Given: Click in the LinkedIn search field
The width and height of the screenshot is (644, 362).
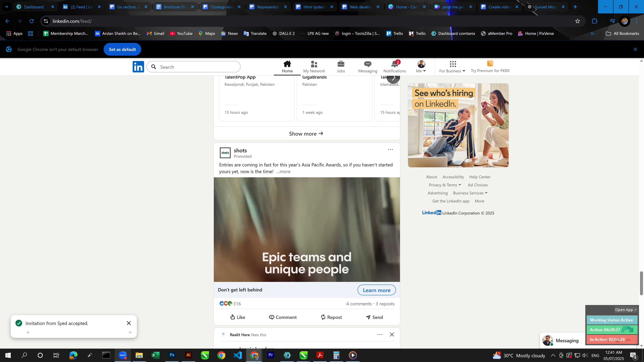Looking at the screenshot, I should 194,67.
